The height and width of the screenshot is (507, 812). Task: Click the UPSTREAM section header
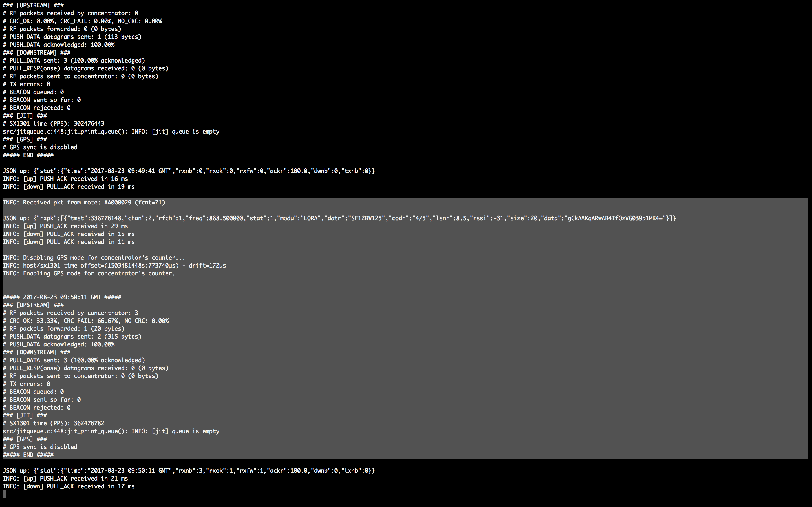32,5
